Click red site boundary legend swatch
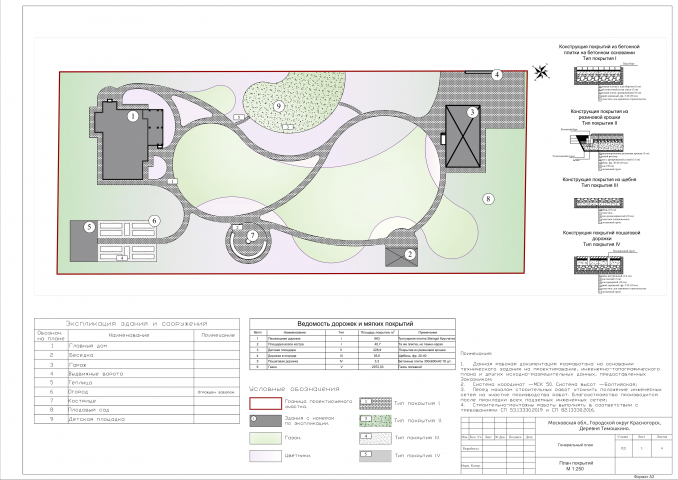This screenshot has height=480, width=678. coord(265,403)
